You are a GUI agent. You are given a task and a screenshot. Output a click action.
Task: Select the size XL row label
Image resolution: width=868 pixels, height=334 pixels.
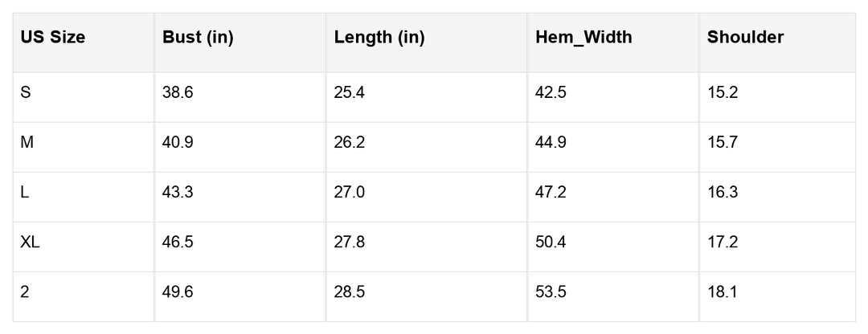coord(30,242)
